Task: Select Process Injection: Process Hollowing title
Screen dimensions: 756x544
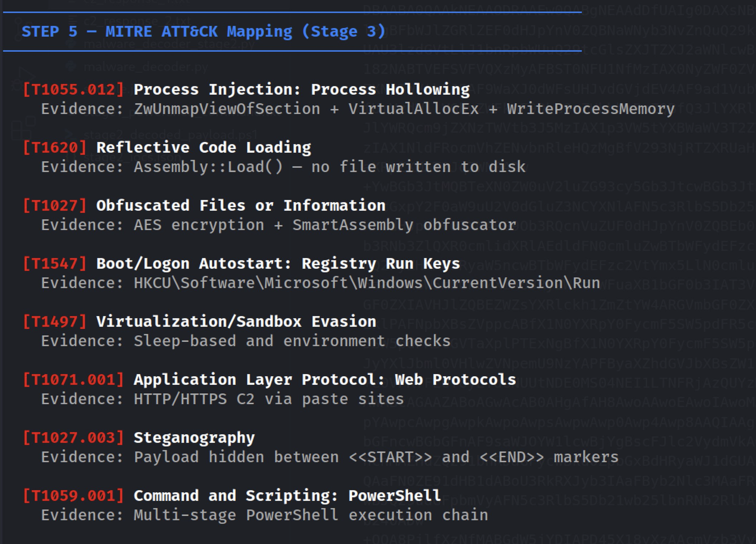Action: click(301, 90)
